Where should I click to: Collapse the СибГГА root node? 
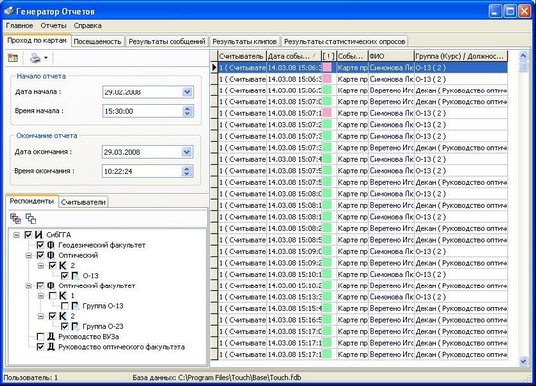click(x=16, y=235)
